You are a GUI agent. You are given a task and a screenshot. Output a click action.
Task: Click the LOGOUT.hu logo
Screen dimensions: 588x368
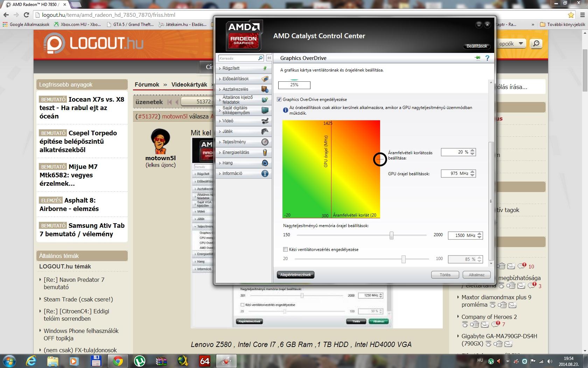(x=93, y=43)
